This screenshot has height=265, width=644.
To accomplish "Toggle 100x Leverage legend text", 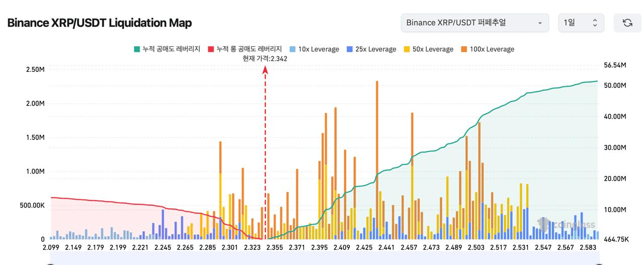I will [492, 49].
